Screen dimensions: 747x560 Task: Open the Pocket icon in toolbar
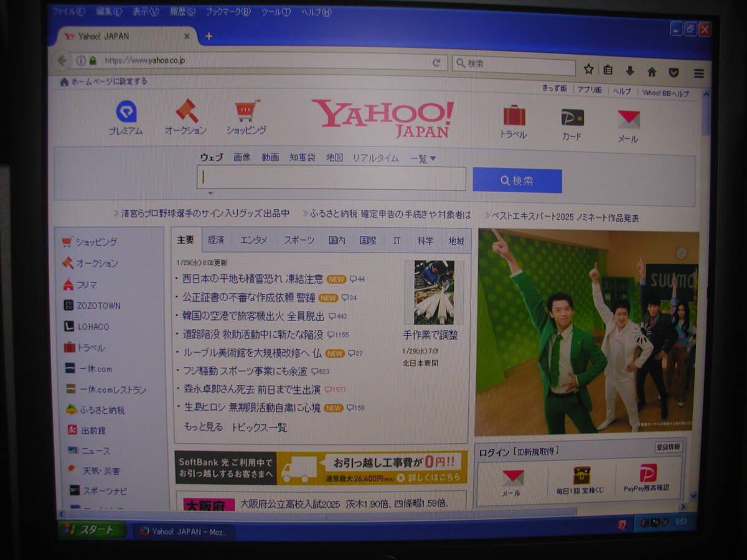coord(674,72)
